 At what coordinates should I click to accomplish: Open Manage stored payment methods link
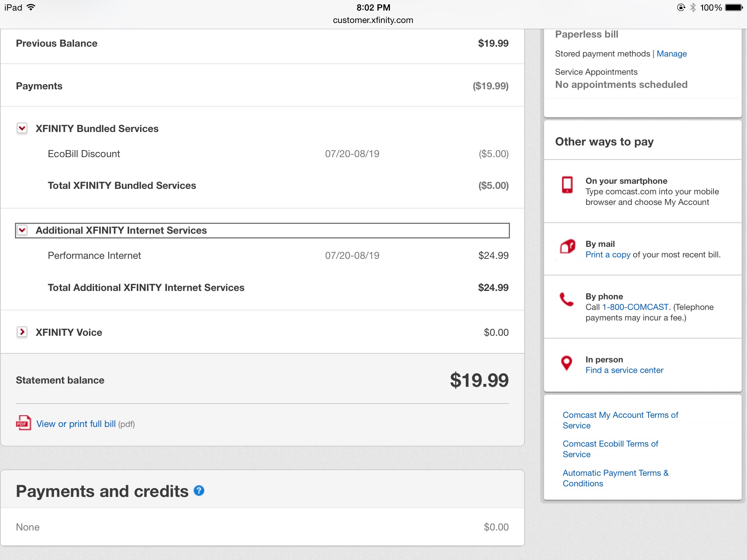click(x=671, y=54)
